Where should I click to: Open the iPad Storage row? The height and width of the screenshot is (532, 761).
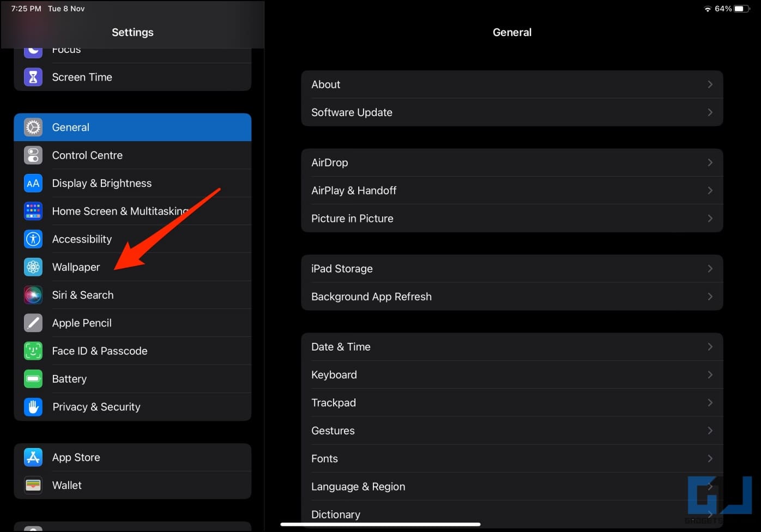(x=512, y=269)
